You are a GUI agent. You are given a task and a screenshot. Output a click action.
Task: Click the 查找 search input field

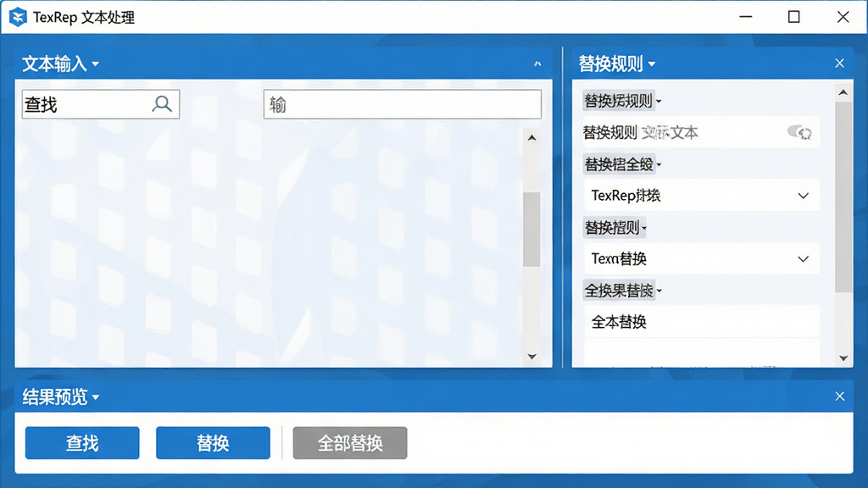coord(101,104)
